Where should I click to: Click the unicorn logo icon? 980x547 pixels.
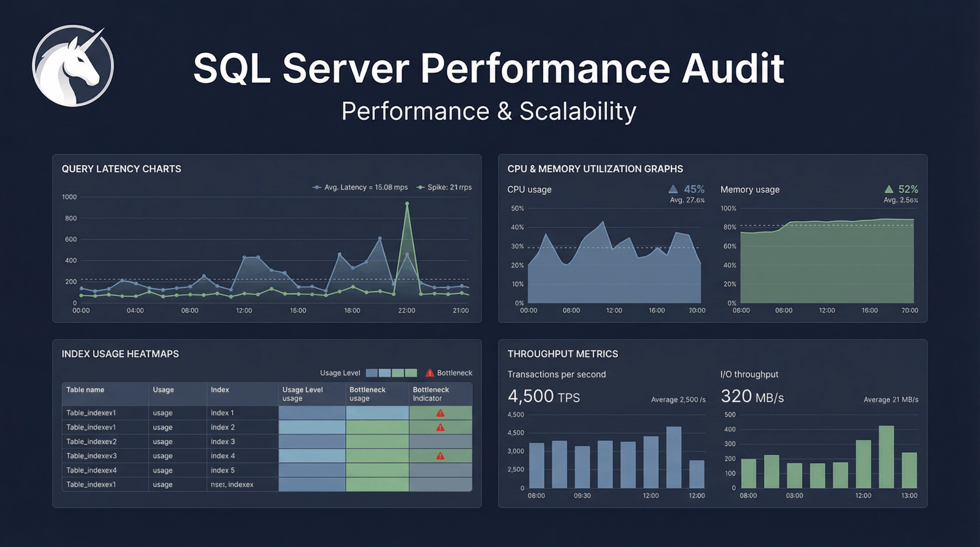click(73, 66)
